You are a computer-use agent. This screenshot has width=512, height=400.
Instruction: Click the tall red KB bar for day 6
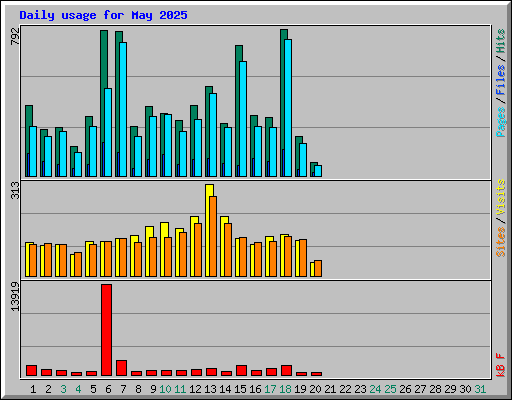click(x=107, y=330)
